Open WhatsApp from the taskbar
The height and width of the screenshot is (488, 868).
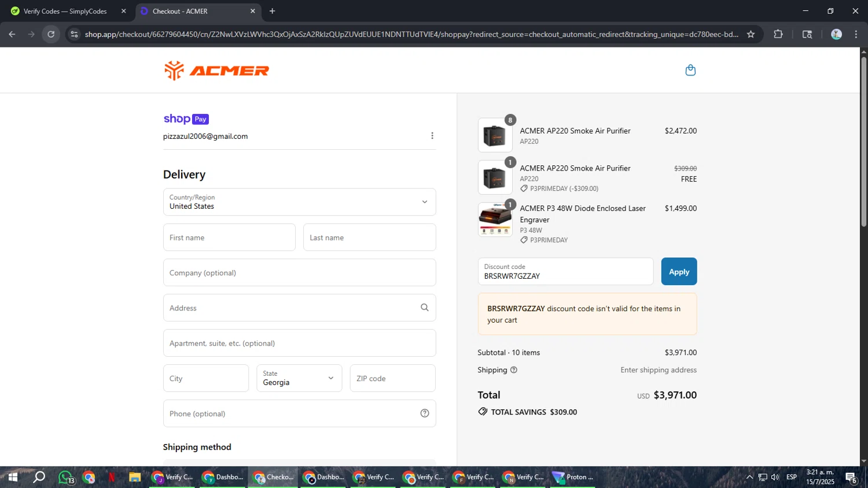point(66,478)
